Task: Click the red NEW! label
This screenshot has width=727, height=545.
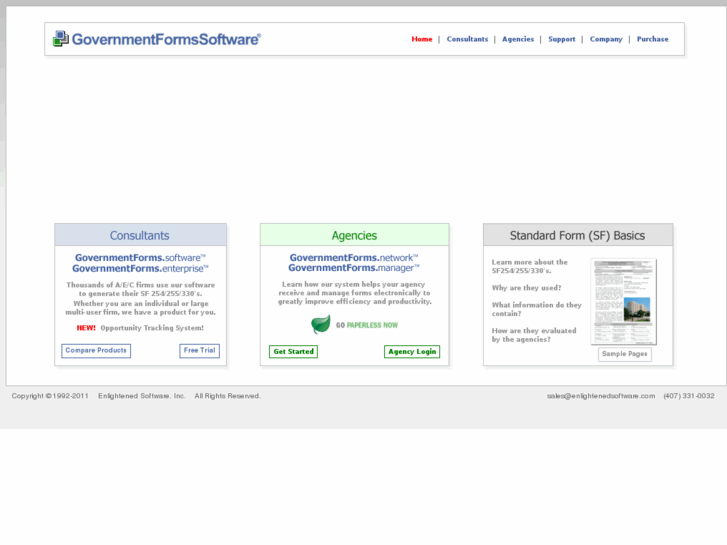Action: [86, 328]
